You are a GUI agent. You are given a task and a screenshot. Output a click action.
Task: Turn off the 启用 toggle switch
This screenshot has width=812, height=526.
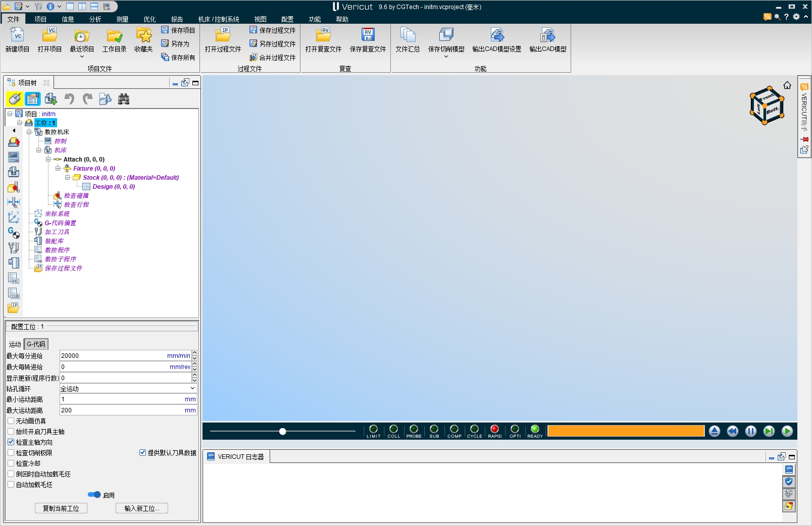94,495
